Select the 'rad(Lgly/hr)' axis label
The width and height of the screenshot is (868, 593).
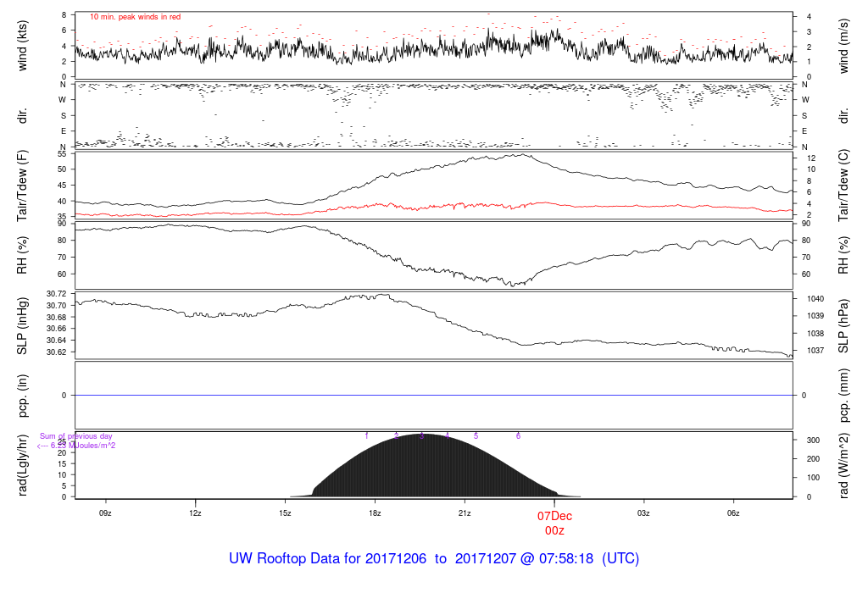tap(22, 465)
